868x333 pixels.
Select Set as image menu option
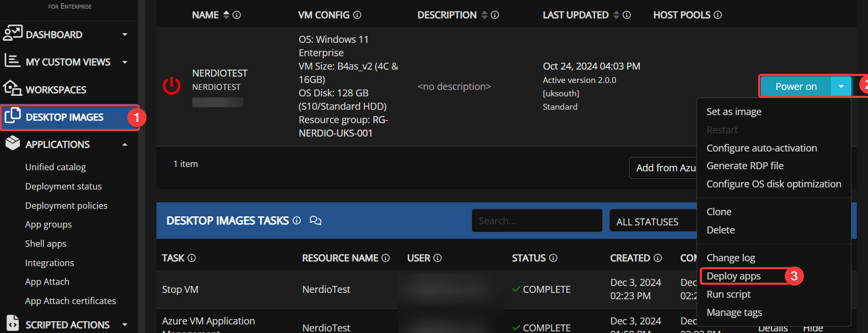tap(734, 112)
